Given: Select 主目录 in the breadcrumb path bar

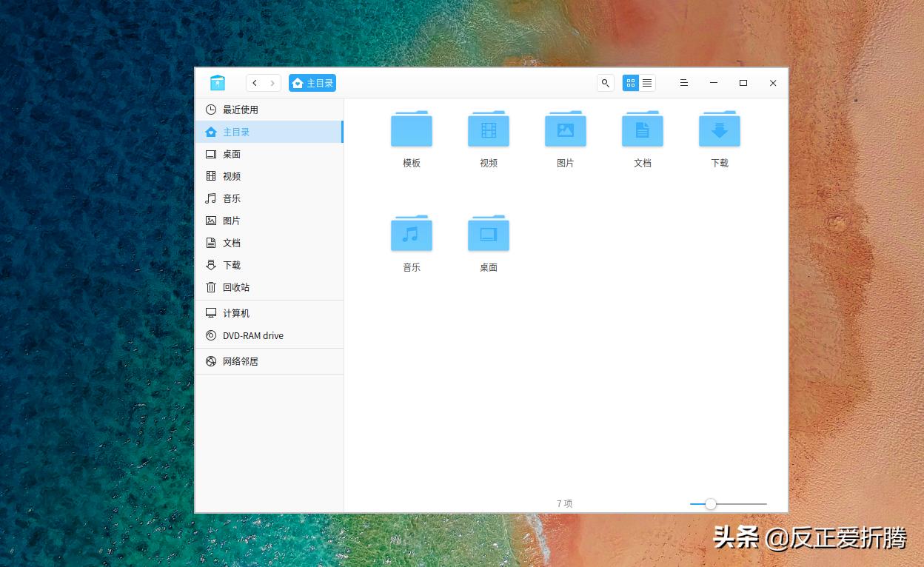Looking at the screenshot, I should (x=312, y=83).
